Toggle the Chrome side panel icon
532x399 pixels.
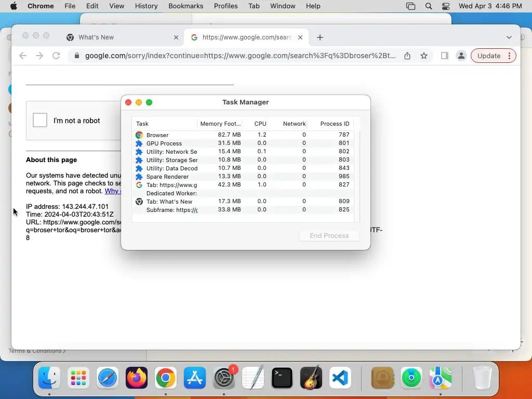445,56
